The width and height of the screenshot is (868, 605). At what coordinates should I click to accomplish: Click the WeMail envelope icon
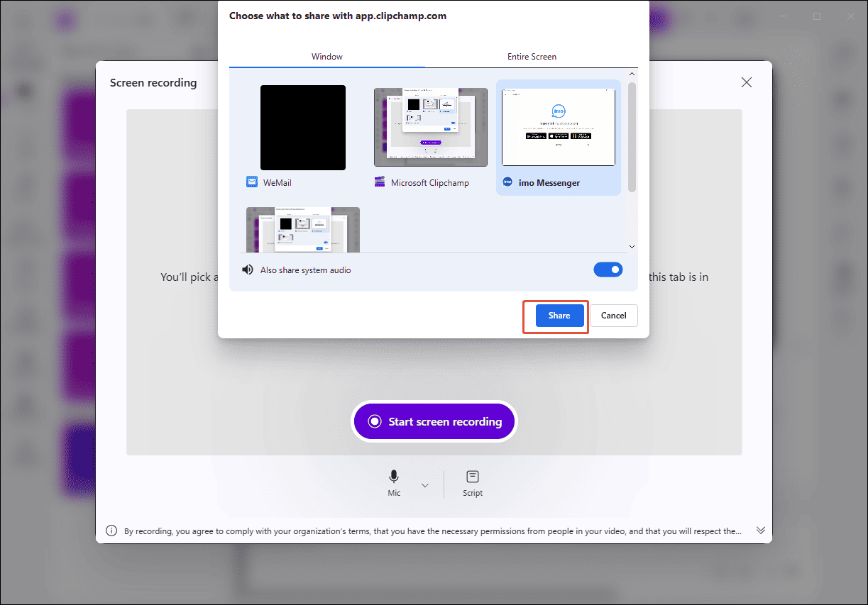click(x=251, y=182)
